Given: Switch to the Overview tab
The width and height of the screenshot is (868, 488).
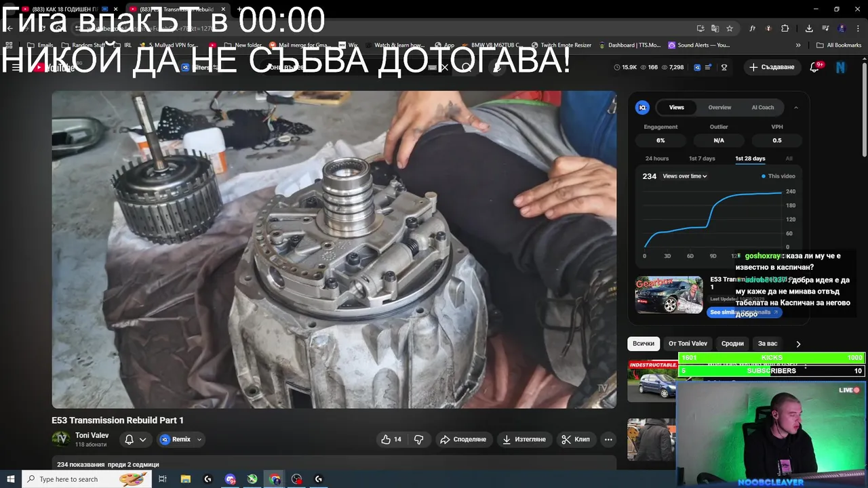Looking at the screenshot, I should [x=719, y=107].
